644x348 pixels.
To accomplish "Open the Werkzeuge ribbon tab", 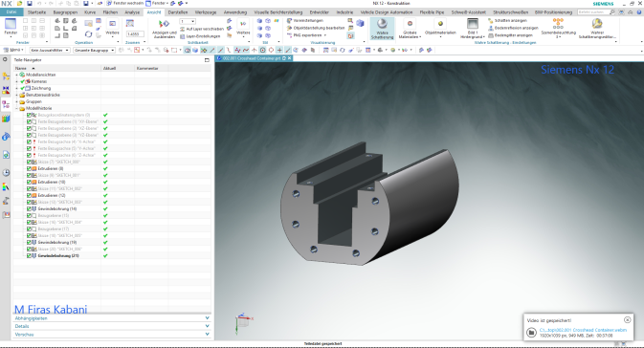I will point(206,12).
